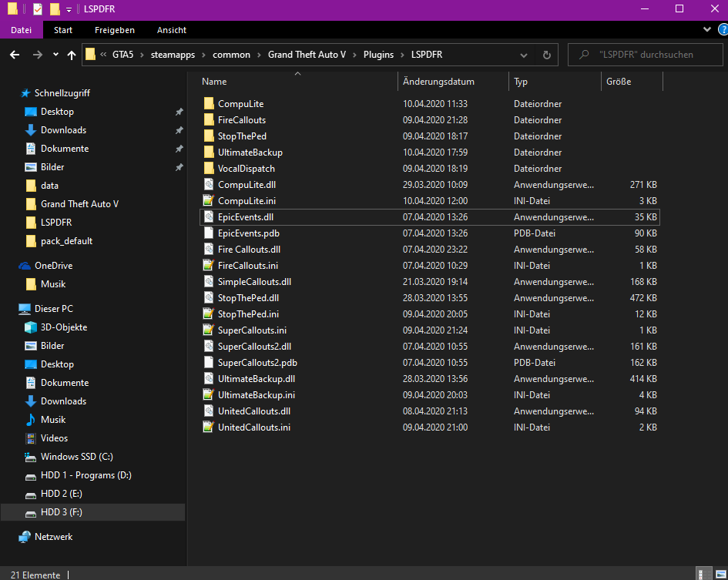Expand the ribbon with the chevron
728x580 pixels.
(x=708, y=29)
